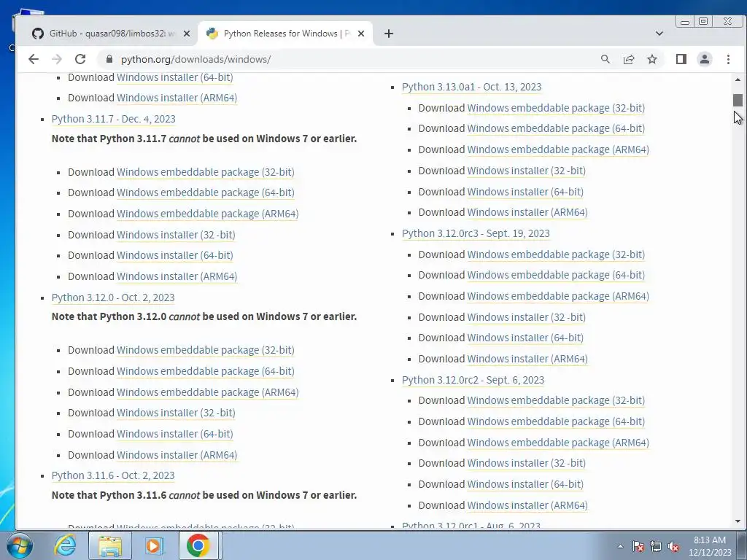Image resolution: width=747 pixels, height=560 pixels.
Task: Download 3.13.0a1 embeddable package (ARM64)
Action: tap(558, 149)
